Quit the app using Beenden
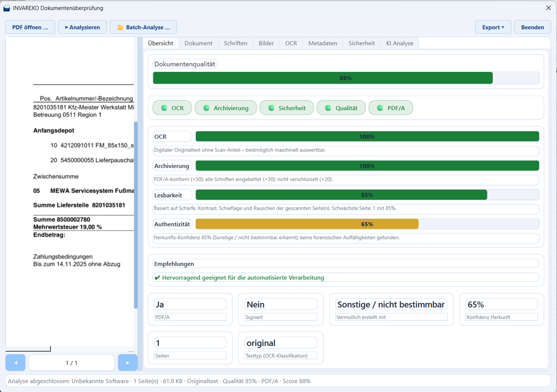557x392 pixels. point(532,27)
